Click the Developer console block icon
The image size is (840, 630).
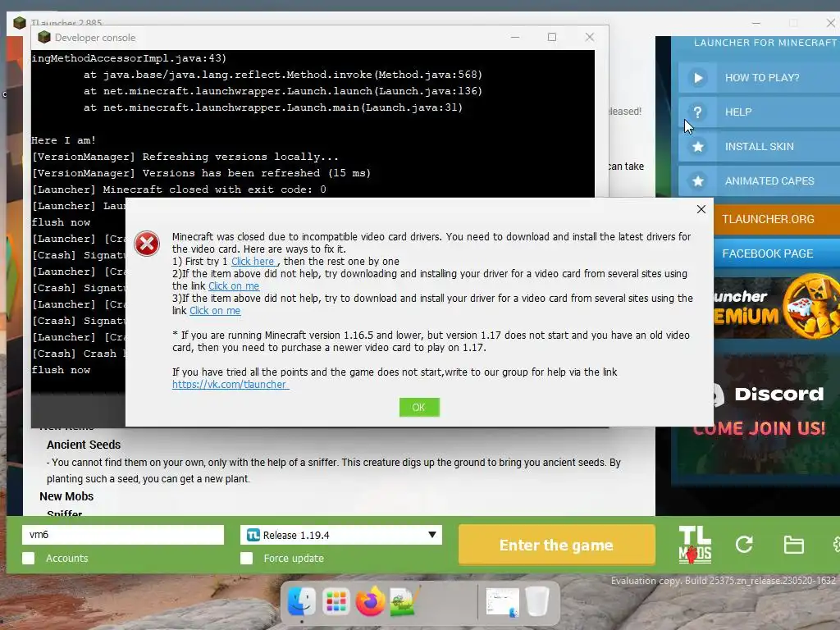44,37
